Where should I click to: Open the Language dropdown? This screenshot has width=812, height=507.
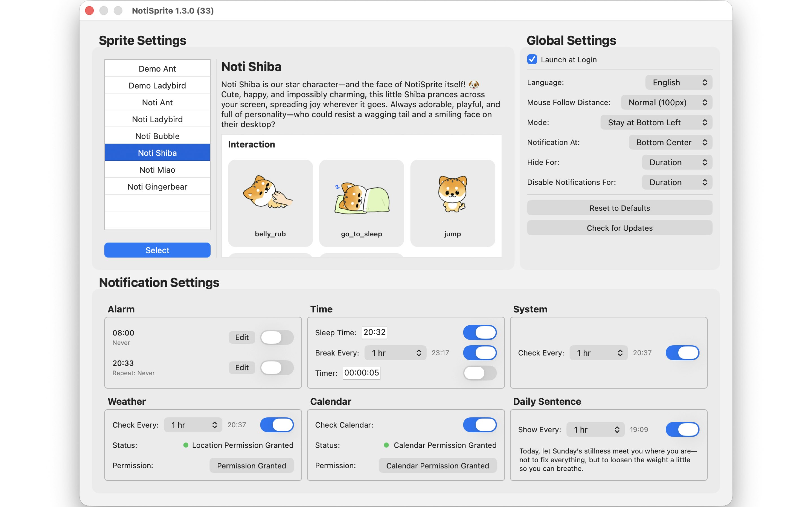pyautogui.click(x=678, y=82)
